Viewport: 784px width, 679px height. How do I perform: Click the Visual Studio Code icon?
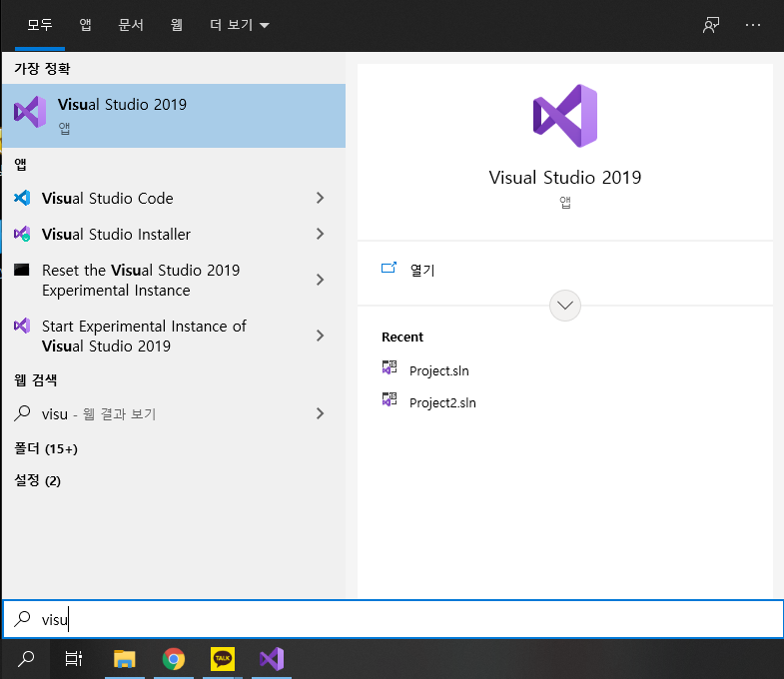[22, 198]
